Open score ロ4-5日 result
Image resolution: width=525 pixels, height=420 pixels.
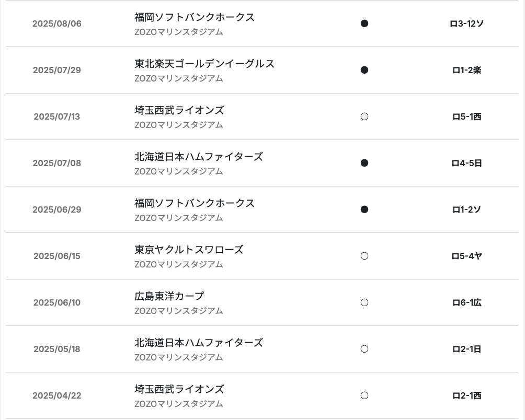coord(467,163)
